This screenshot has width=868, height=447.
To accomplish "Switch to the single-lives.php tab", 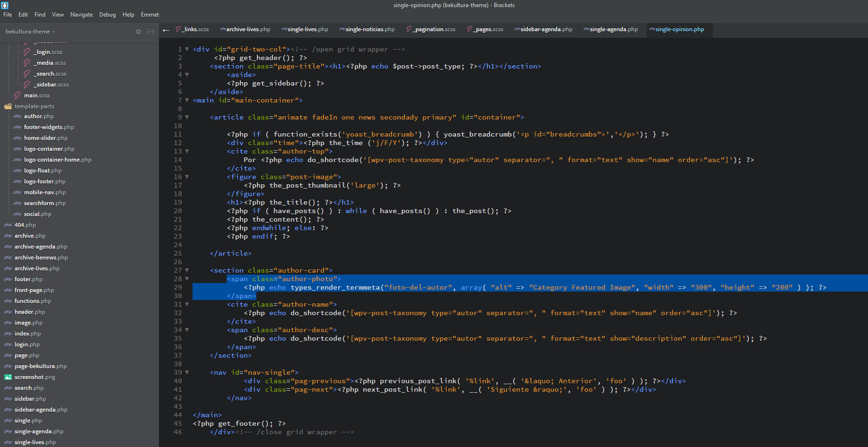I will pyautogui.click(x=305, y=29).
